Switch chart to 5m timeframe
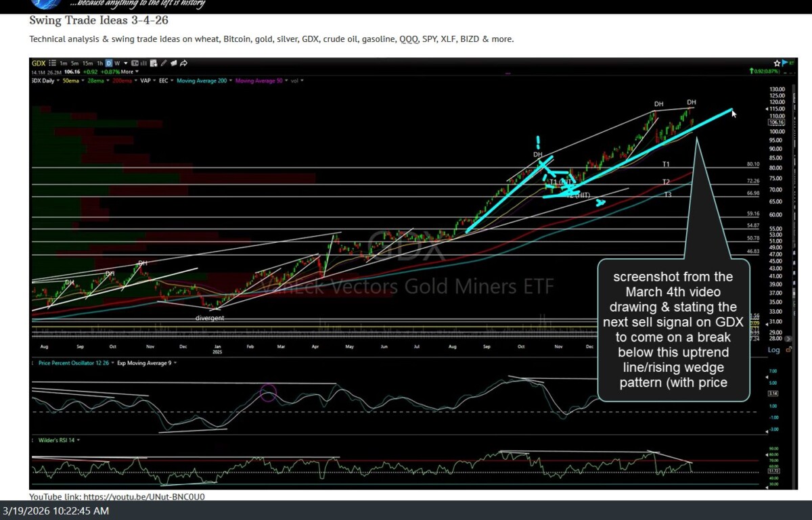Screen dimensions: 812x520 (x=74, y=63)
